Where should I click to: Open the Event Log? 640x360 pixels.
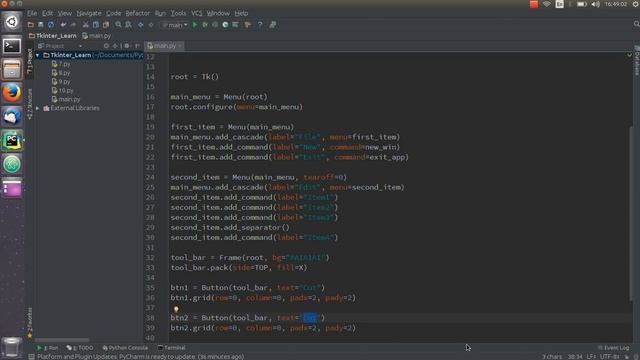click(613, 348)
